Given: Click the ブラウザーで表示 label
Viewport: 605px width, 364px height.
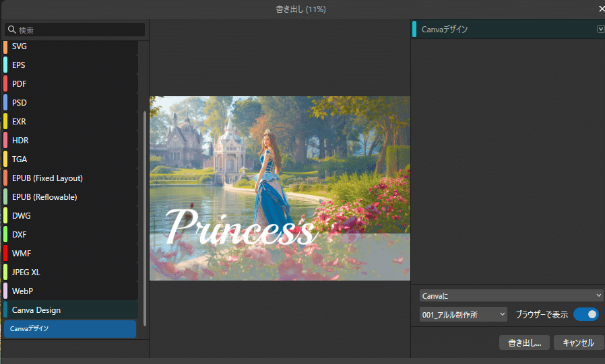Looking at the screenshot, I should 542,315.
